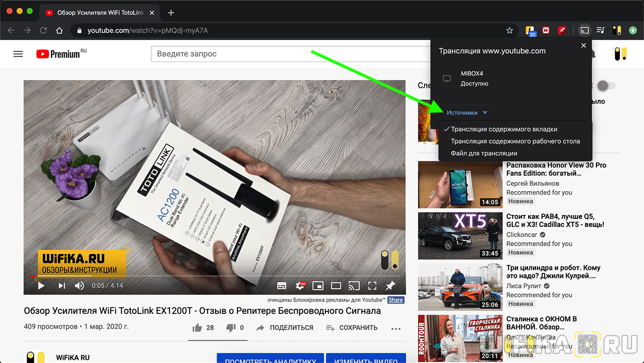Open the YouTube hamburger guide menu
Viewport: 644px width, 363px height.
(x=18, y=54)
